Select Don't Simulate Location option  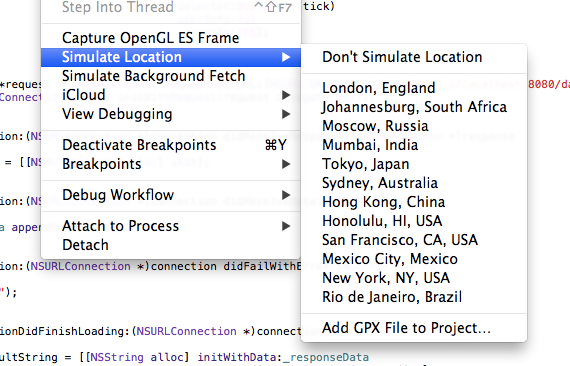click(414, 57)
